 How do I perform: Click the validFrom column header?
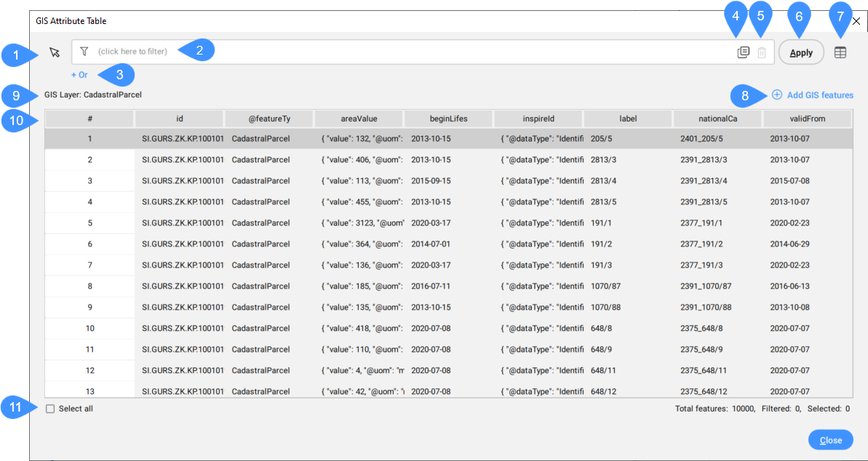point(808,119)
